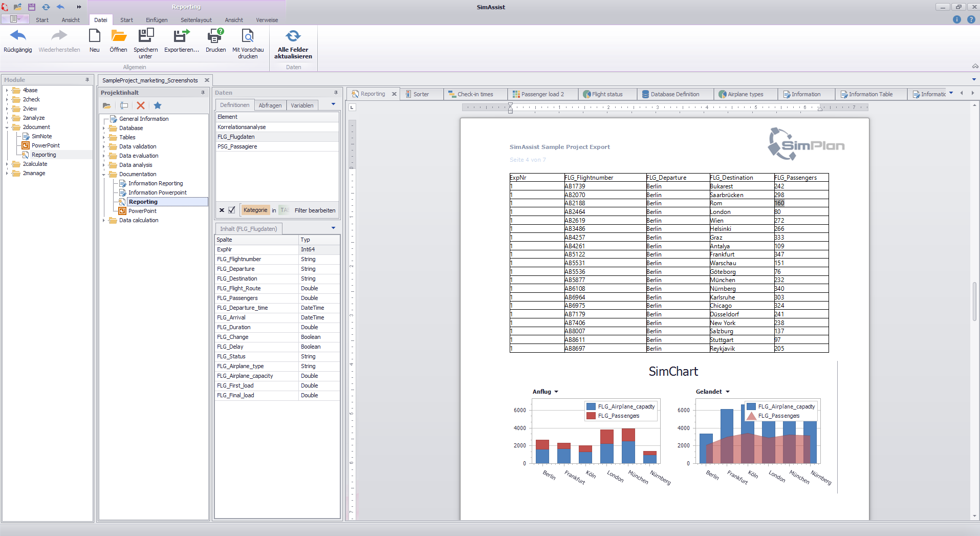Expand the 2check module folder
Image resolution: width=980 pixels, height=536 pixels.
click(7, 99)
